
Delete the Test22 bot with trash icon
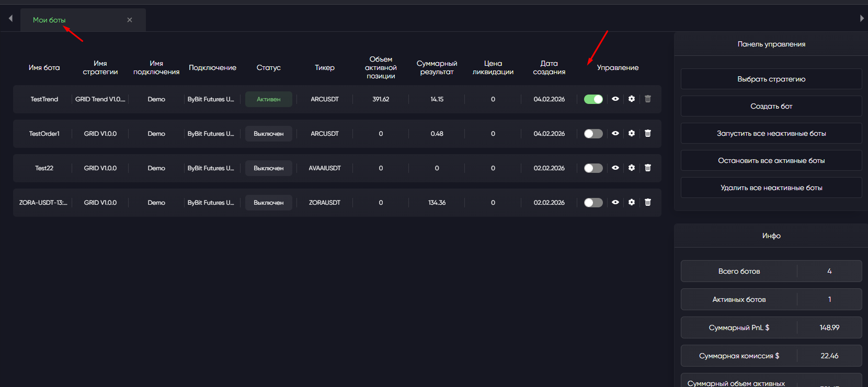[648, 168]
